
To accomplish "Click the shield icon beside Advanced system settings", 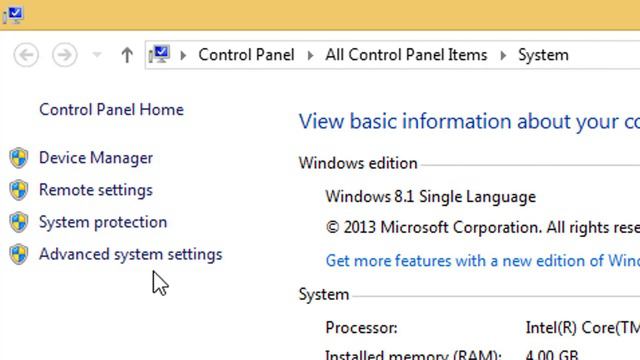I will tap(19, 254).
